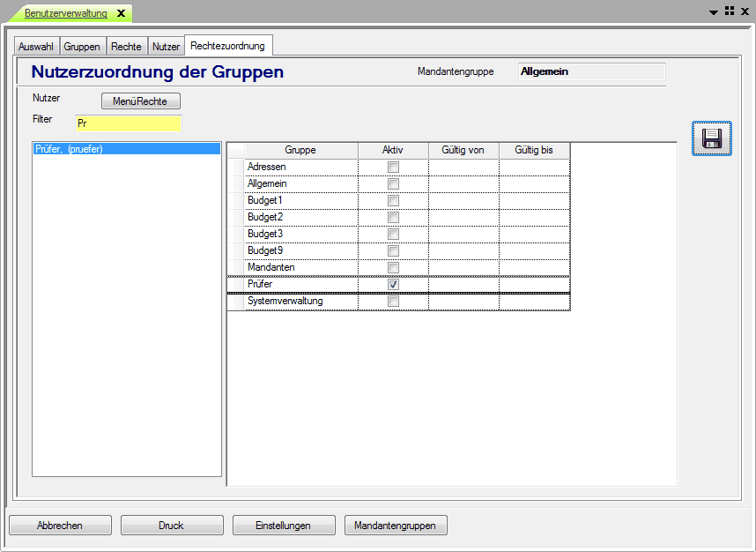Open Einstellungen via bottom button

pos(283,526)
